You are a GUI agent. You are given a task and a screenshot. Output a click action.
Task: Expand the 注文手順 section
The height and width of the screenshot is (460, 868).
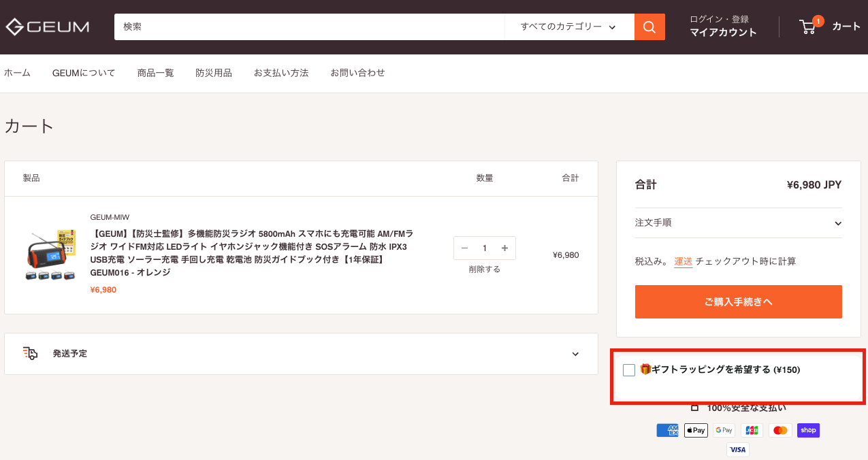pyautogui.click(x=738, y=223)
